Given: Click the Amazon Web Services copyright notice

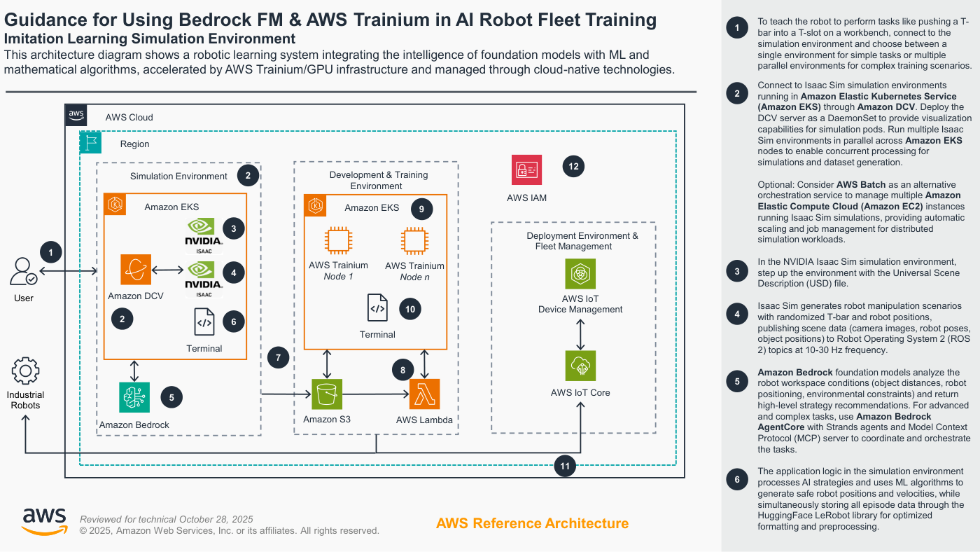Looking at the screenshot, I should 230,530.
